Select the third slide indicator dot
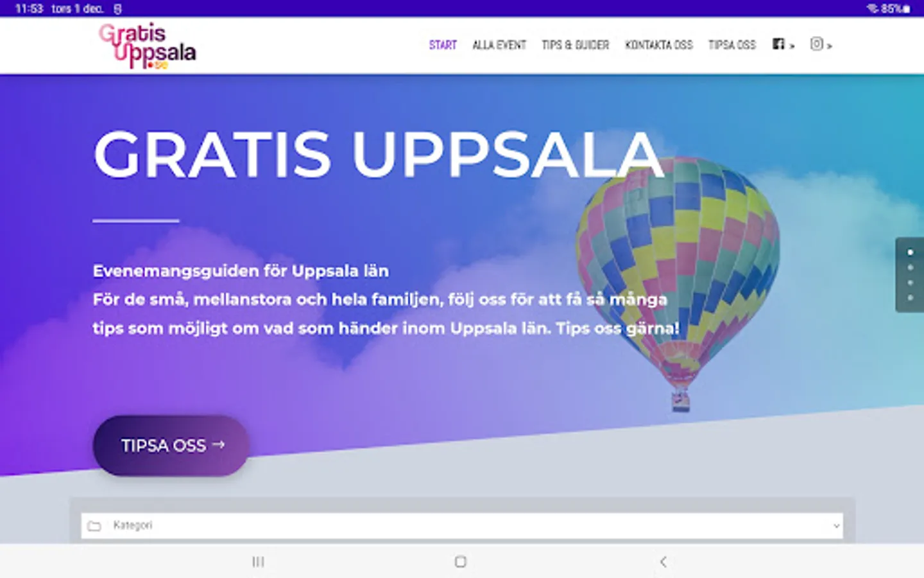Screen dimensions: 924x578 tap(910, 283)
